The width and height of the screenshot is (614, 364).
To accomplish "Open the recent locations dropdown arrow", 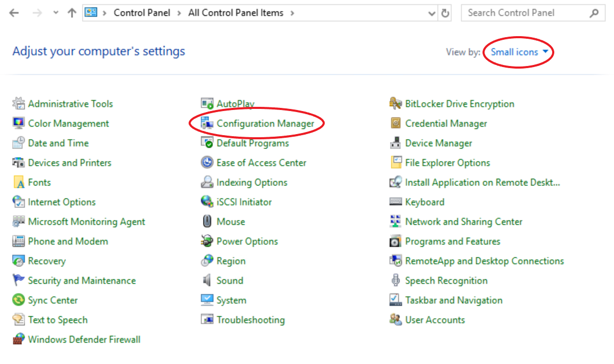I will click(x=56, y=13).
